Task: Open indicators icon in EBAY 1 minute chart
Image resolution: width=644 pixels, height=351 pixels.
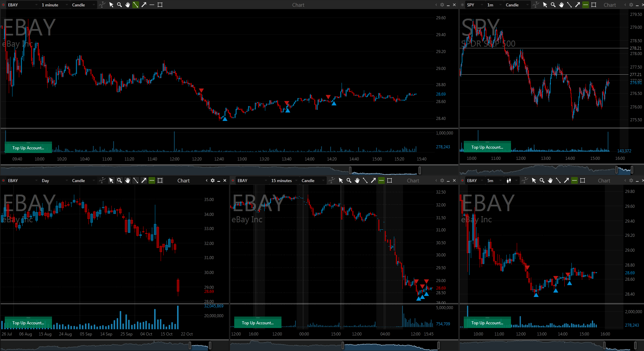Action: (102, 5)
